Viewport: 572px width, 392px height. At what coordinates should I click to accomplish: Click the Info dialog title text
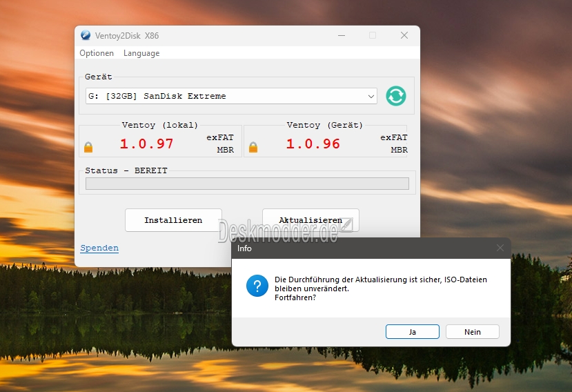pyautogui.click(x=244, y=248)
